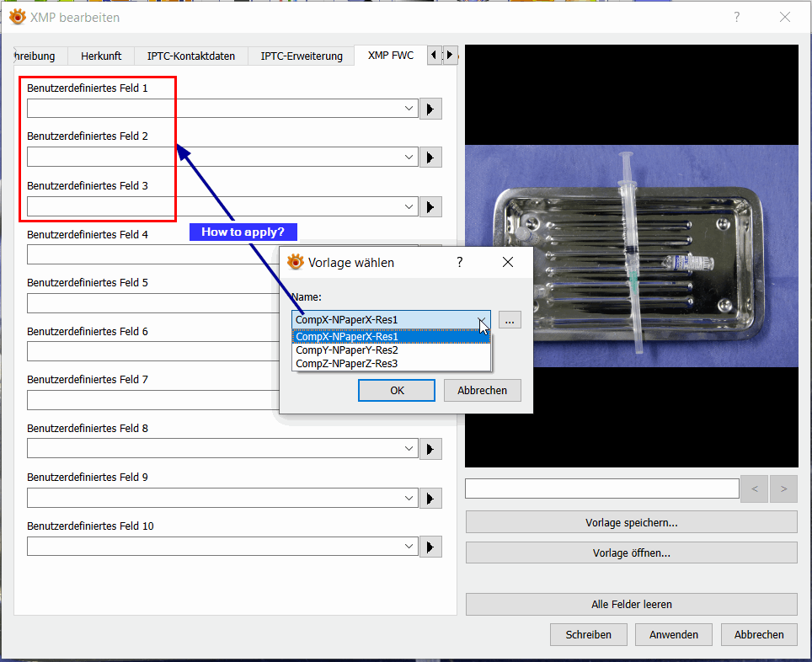Click Abbrechen in Vorlage wählen dialog

tap(482, 391)
